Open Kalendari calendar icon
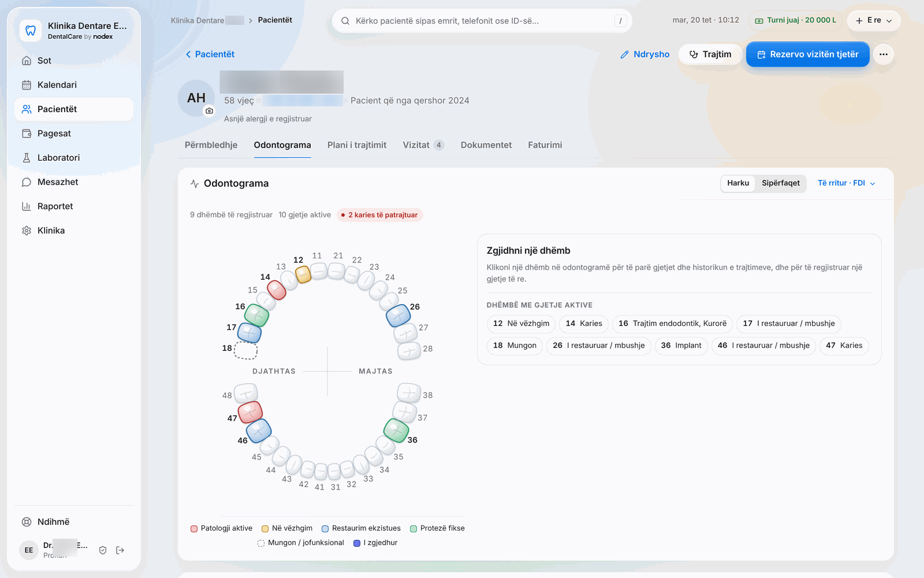Image resolution: width=924 pixels, height=578 pixels. [x=27, y=85]
